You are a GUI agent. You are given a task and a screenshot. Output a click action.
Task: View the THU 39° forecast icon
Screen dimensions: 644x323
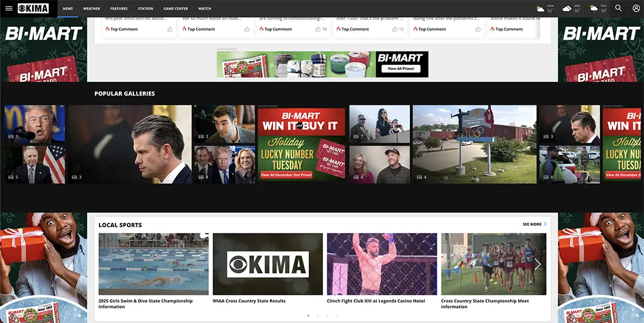point(594,9)
